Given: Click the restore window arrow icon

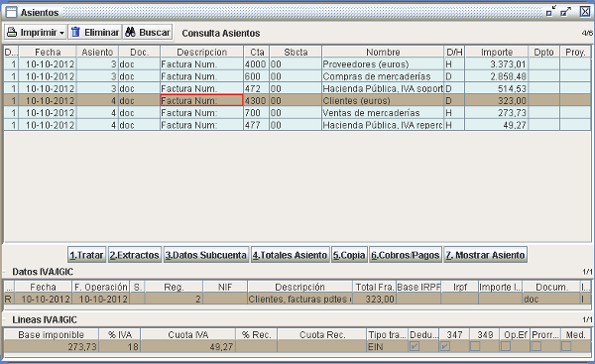Looking at the screenshot, I should (566, 12).
